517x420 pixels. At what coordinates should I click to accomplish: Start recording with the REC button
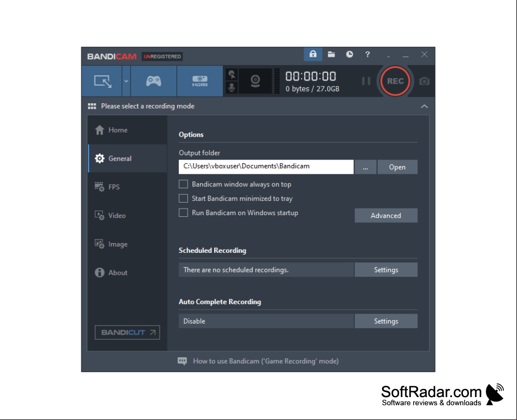(x=395, y=81)
